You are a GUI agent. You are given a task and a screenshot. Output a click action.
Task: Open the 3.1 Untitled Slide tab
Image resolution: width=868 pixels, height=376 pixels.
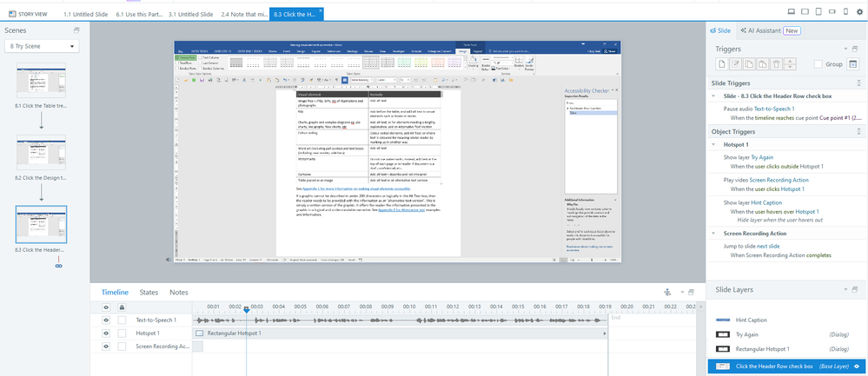pos(191,14)
